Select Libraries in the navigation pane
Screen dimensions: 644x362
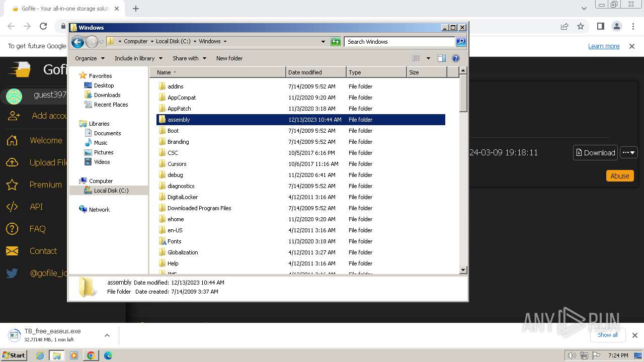(x=99, y=124)
